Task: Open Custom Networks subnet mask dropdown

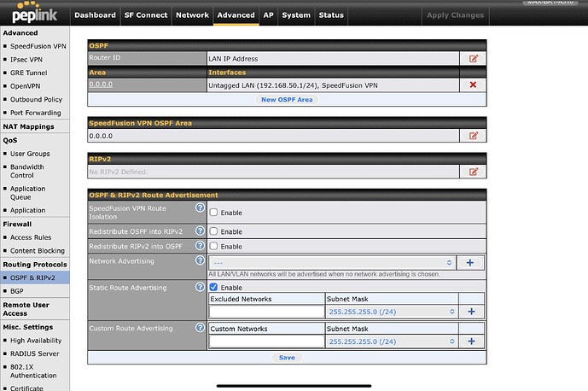Action: tap(390, 341)
